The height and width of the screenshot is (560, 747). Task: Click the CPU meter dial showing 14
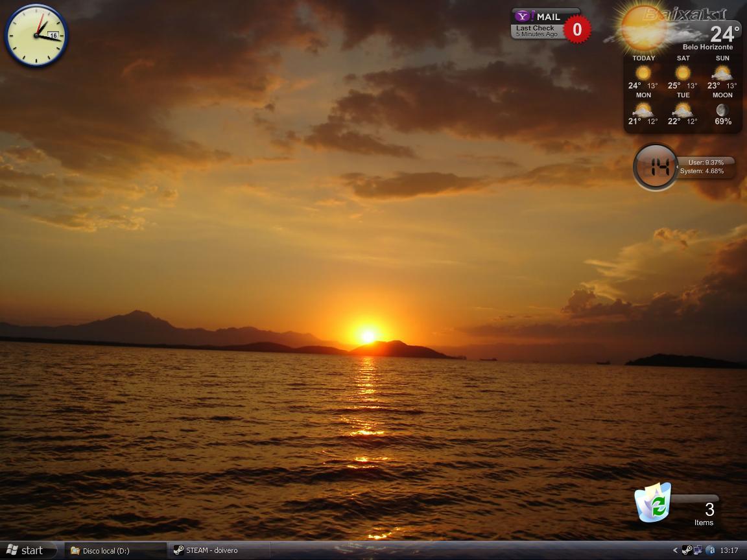(x=656, y=167)
